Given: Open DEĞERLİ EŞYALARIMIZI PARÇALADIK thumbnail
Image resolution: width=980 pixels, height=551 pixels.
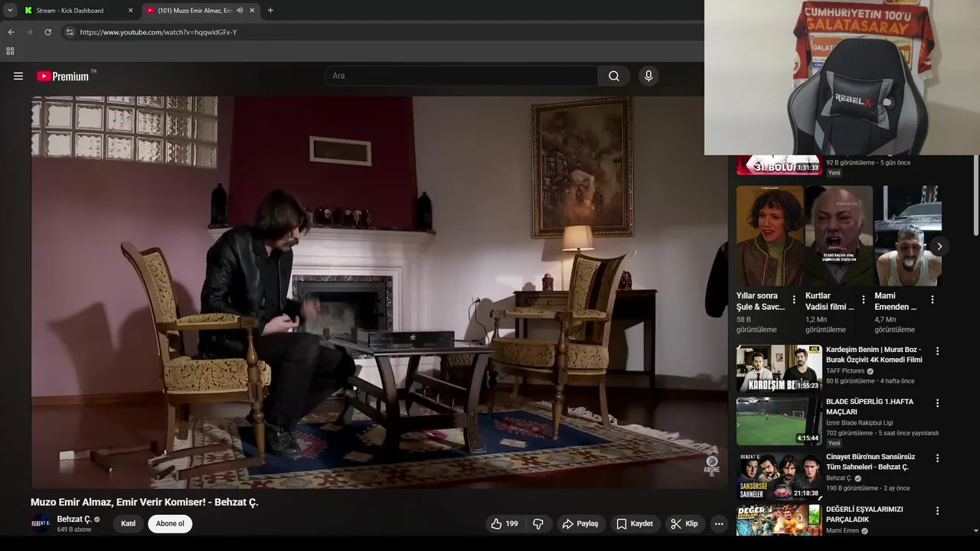Looking at the screenshot, I should coord(779,520).
